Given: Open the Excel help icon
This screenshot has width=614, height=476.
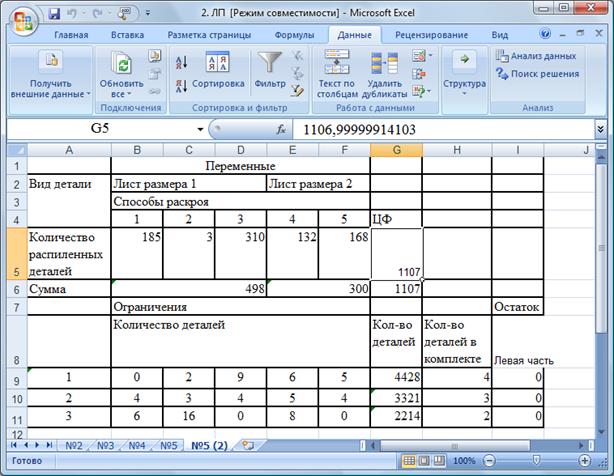Looking at the screenshot, I should [x=545, y=34].
